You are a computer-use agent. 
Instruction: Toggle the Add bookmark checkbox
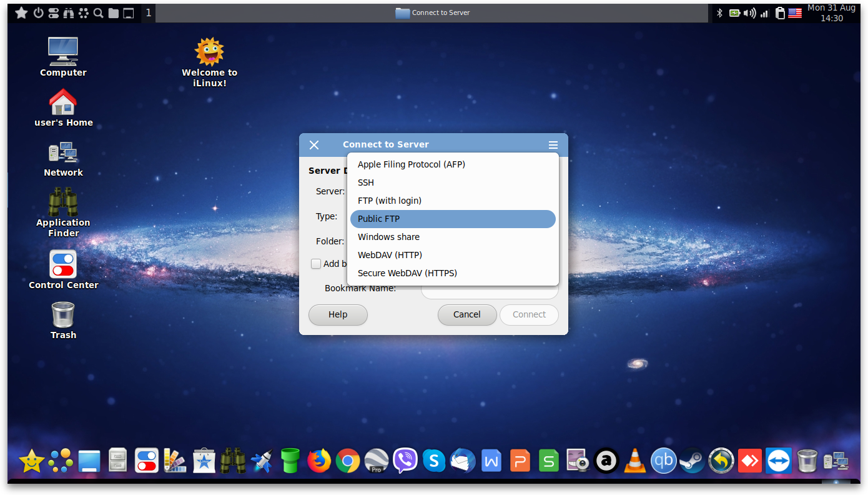coord(316,264)
